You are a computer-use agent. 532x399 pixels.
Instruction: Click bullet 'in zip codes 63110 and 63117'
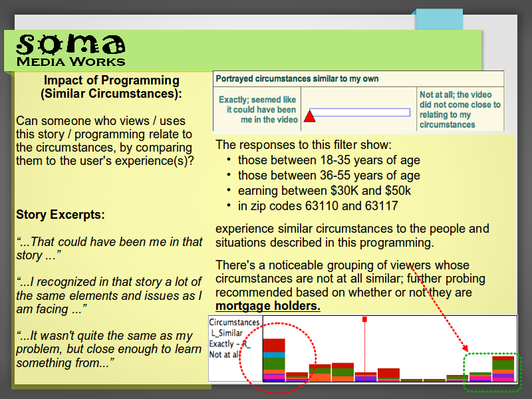[318, 206]
